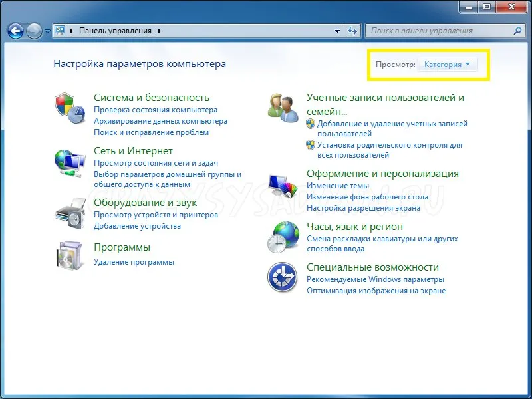Click the Forward arrow navigation button
Image resolution: width=532 pixels, height=399 pixels.
[34, 31]
